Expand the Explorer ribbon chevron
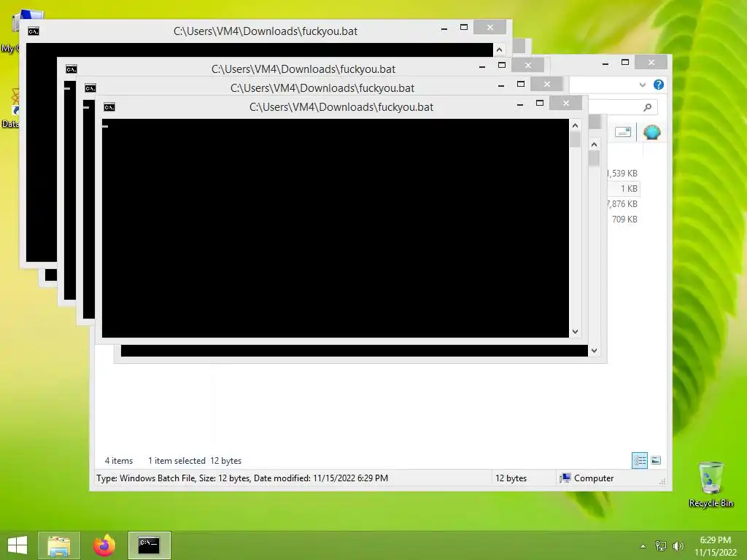 pos(642,85)
